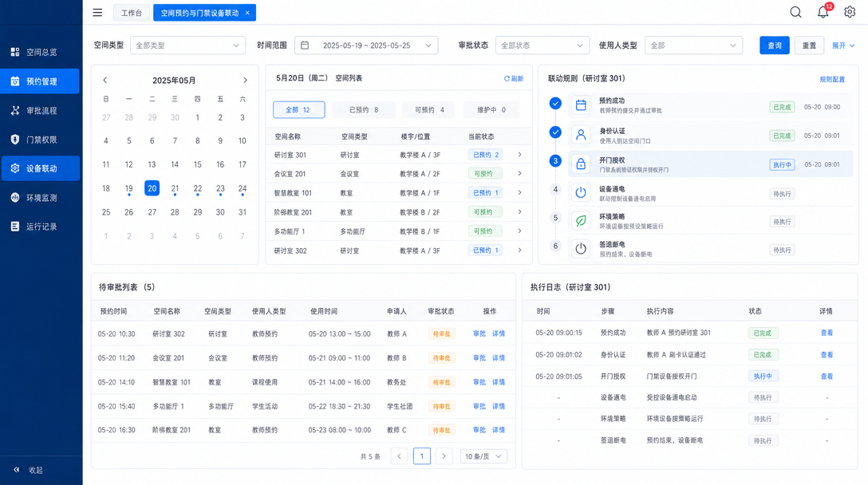Select May 21 in the calendar
Image resolution: width=868 pixels, height=485 pixels.
coord(175,188)
